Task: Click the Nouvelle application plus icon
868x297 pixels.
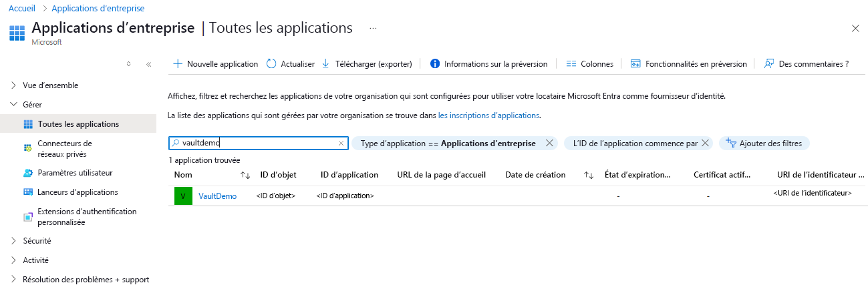Action: click(x=178, y=64)
